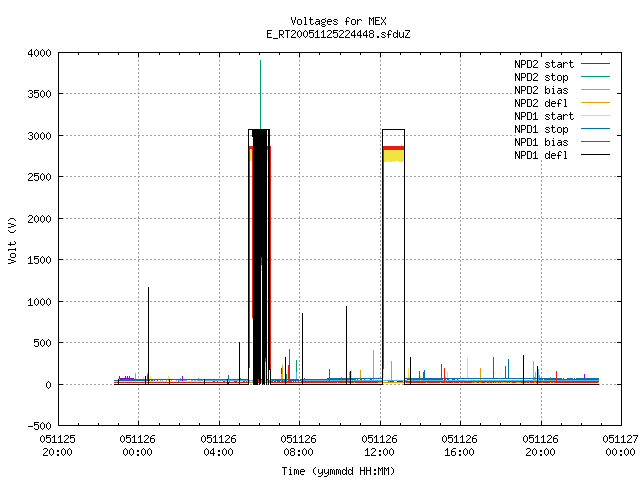
Task: Click the 'NPD2 bias' legend label
Action: [x=541, y=90]
